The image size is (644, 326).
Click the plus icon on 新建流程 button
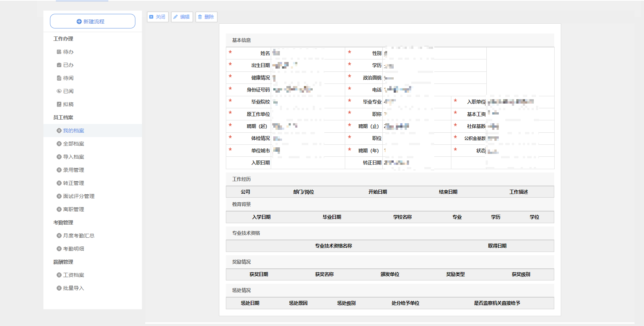point(79,22)
